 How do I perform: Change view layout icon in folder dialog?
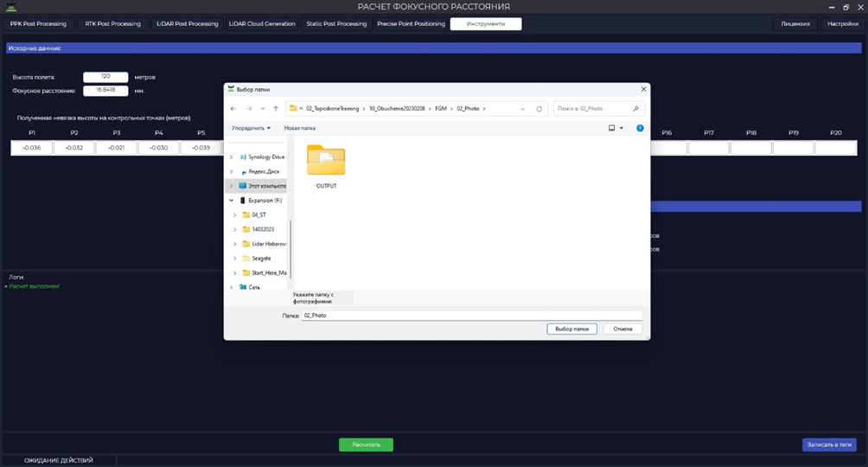tap(612, 128)
